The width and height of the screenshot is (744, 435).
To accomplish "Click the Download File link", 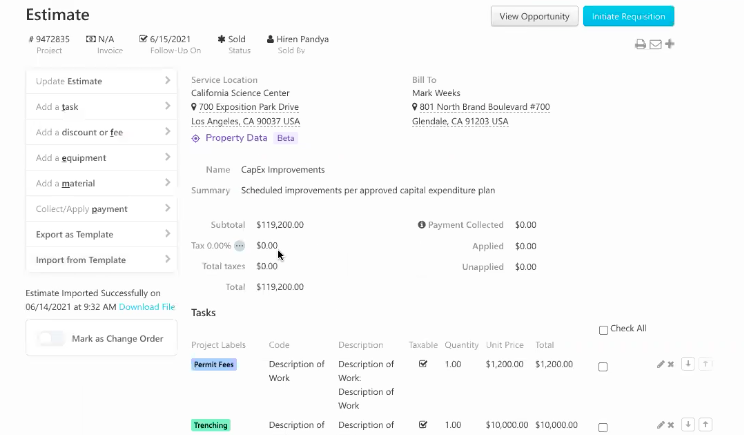I will click(x=147, y=307).
